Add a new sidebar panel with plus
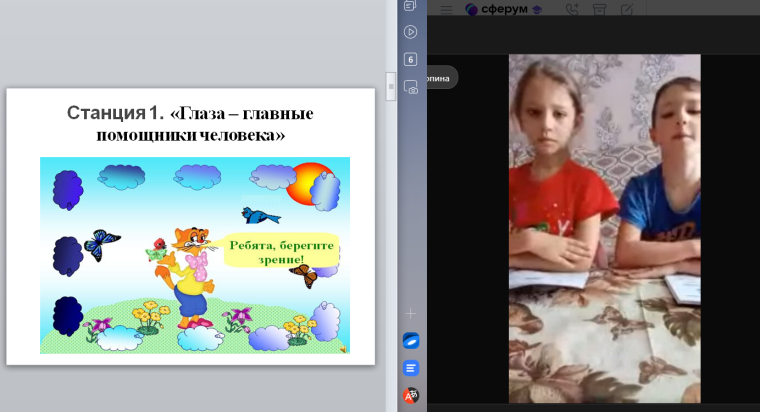 411,314
